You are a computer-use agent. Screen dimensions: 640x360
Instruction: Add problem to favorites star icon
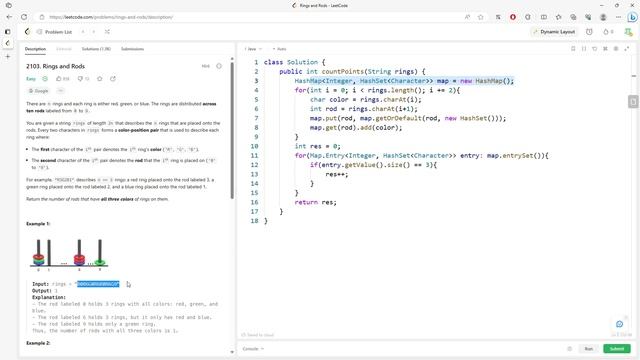(100, 79)
